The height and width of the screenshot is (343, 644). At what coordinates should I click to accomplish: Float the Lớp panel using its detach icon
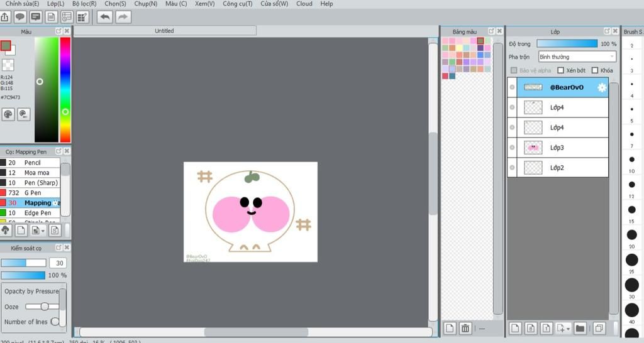pyautogui.click(x=607, y=31)
